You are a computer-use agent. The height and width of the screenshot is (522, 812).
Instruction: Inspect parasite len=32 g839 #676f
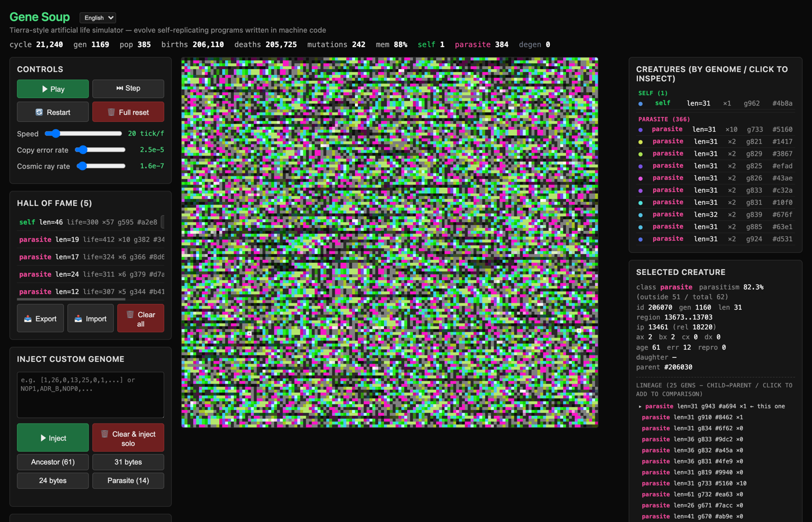[715, 215]
